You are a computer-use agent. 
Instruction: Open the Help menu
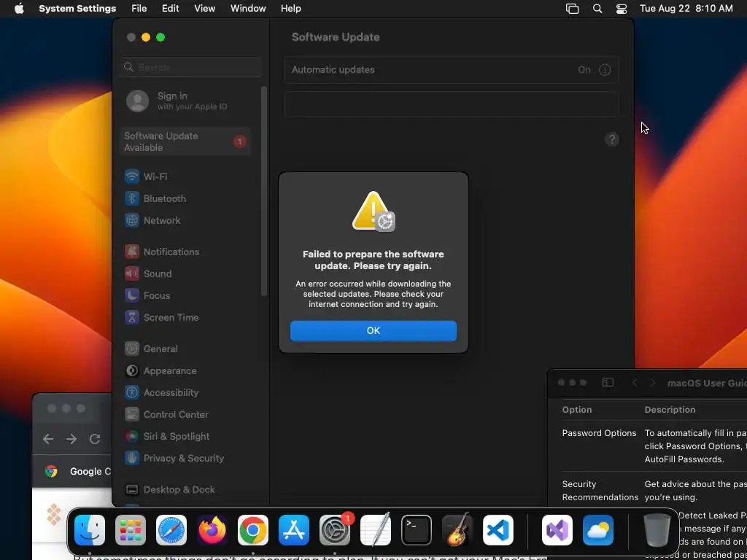[290, 9]
